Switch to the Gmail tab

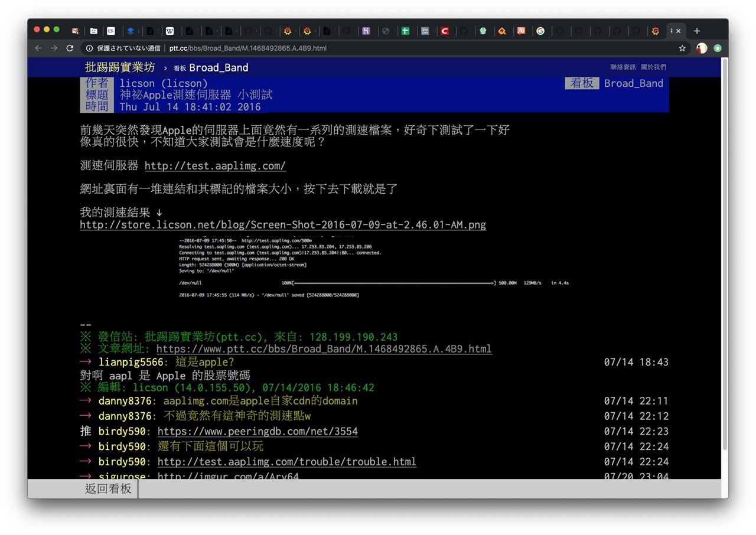tap(75, 31)
